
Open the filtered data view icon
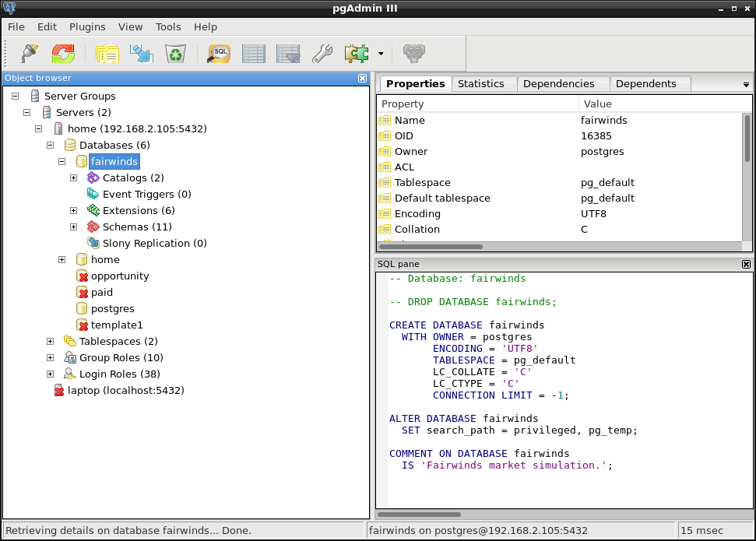[x=288, y=53]
